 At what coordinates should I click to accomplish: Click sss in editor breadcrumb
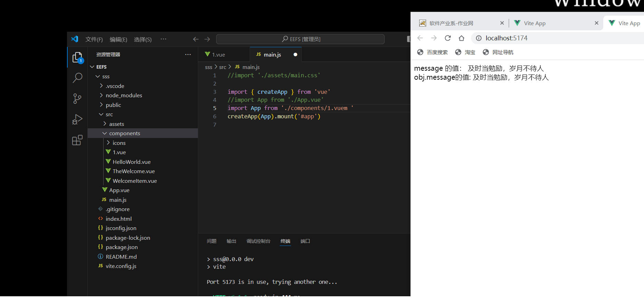[209, 67]
